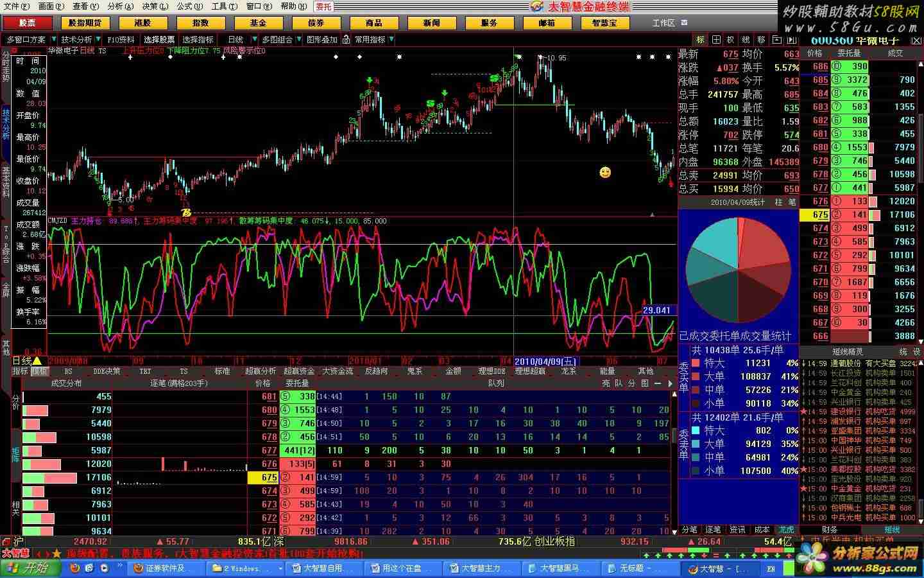Select the 股票 market button

coord(28,22)
